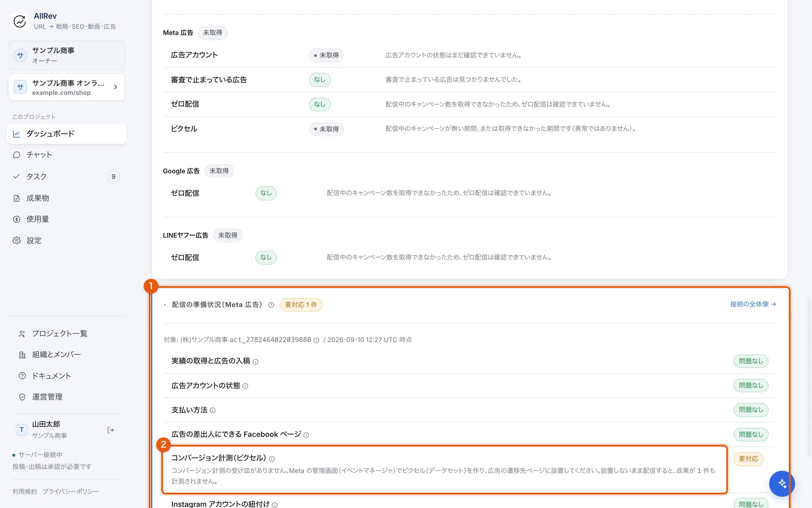The width and height of the screenshot is (812, 508).
Task: Click the 運営管理 shield icon
Action: (x=22, y=397)
